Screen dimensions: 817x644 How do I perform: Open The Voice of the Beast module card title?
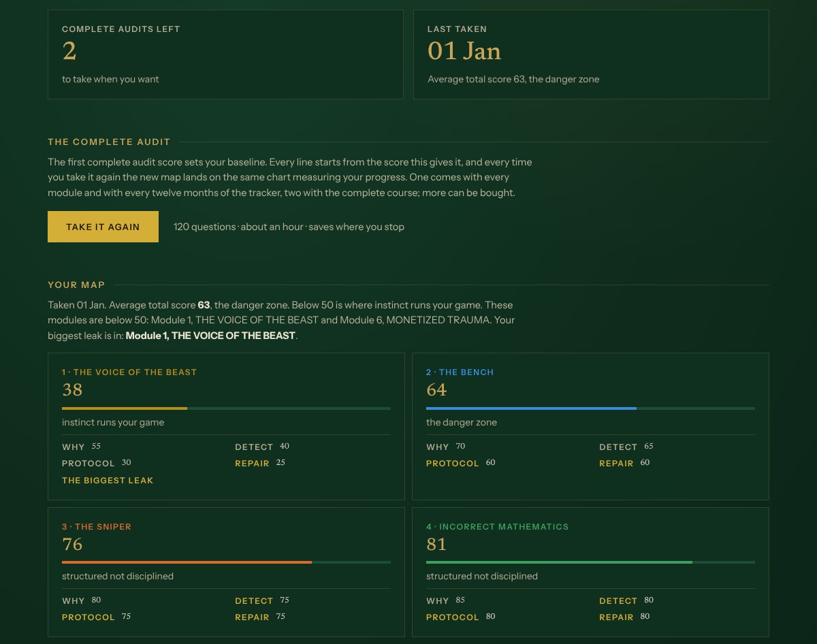pos(129,372)
